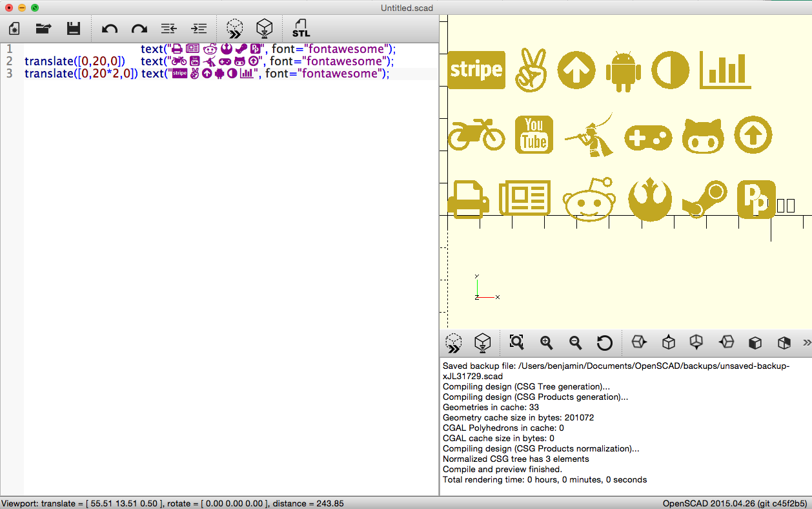Zoom out of the 3D view
This screenshot has height=509, width=812.
pos(576,342)
